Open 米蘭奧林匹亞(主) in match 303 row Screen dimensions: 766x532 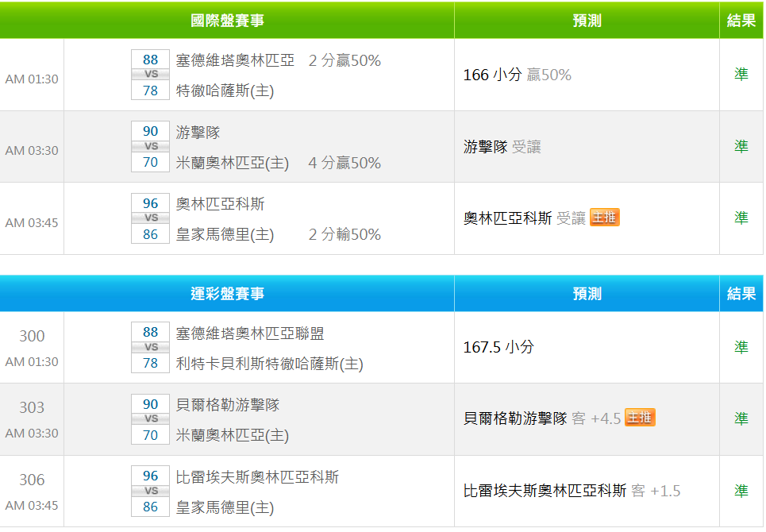[x=233, y=435]
